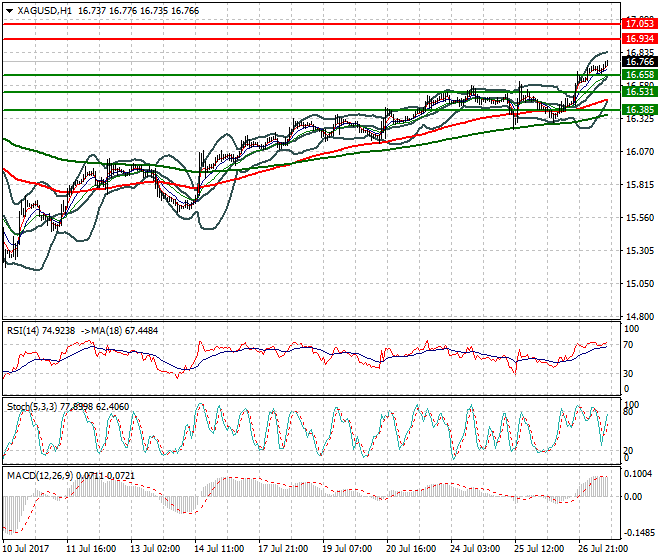Click the RSI 70 level axis value

click(x=628, y=345)
